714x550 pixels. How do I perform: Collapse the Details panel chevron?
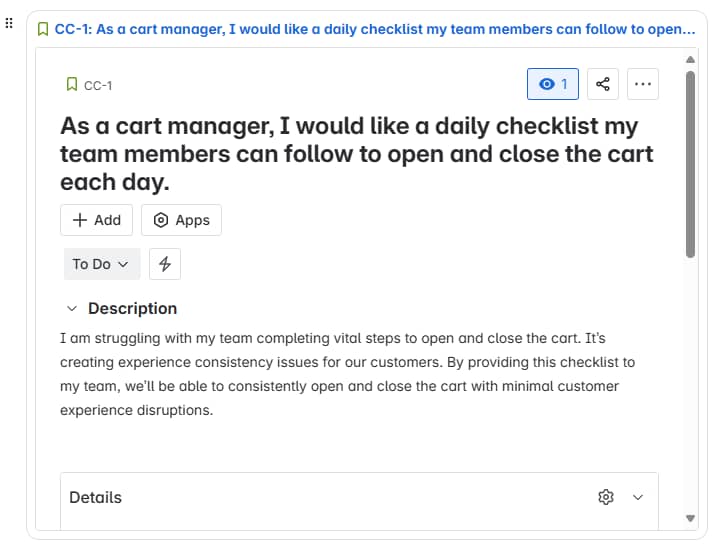coord(638,497)
